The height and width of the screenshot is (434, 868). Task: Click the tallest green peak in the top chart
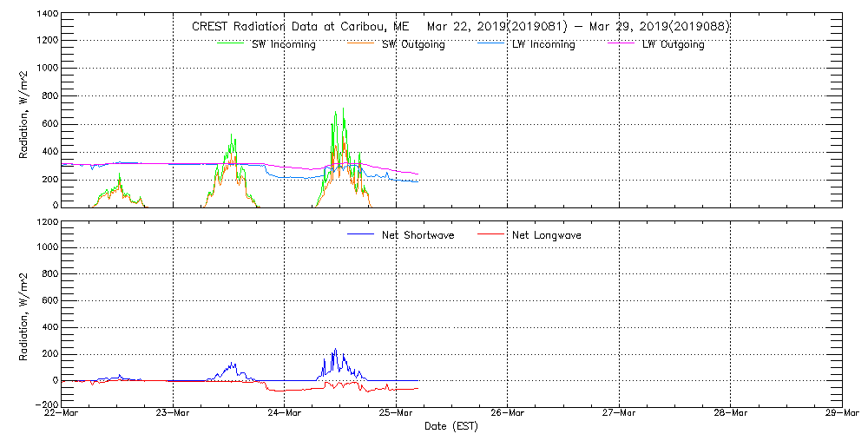click(344, 109)
